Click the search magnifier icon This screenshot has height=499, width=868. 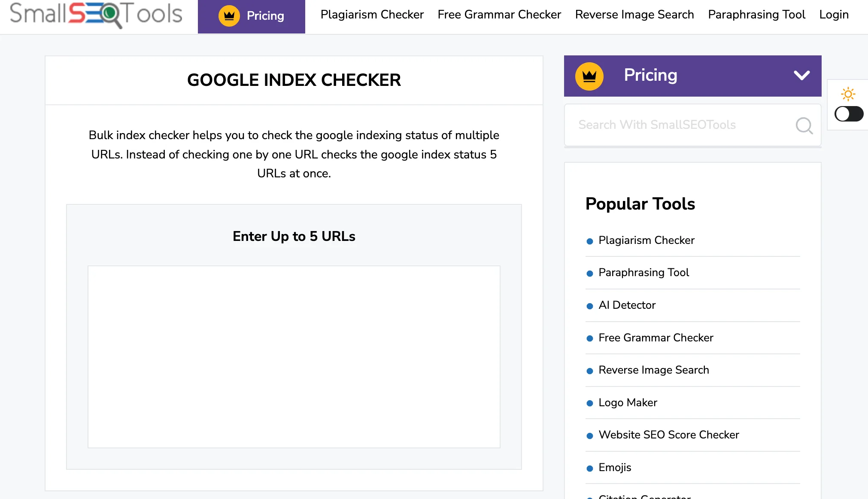(804, 125)
